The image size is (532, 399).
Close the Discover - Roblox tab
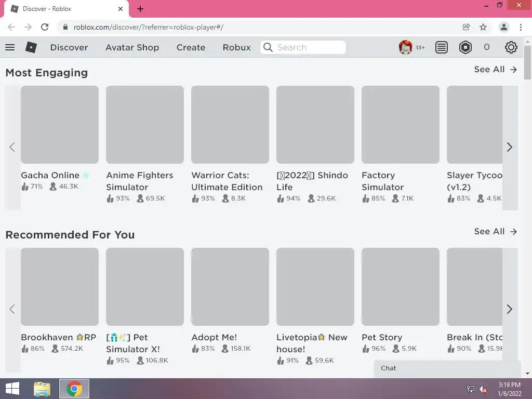click(121, 9)
